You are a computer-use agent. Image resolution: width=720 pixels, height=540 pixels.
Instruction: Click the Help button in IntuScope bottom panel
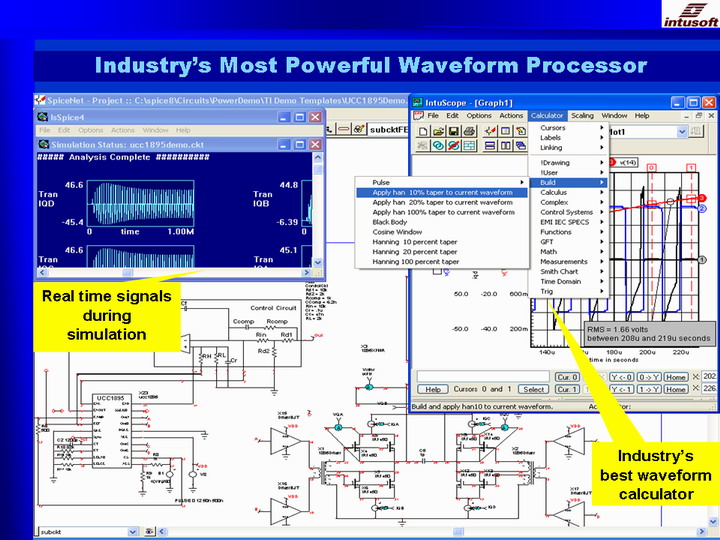tap(433, 389)
